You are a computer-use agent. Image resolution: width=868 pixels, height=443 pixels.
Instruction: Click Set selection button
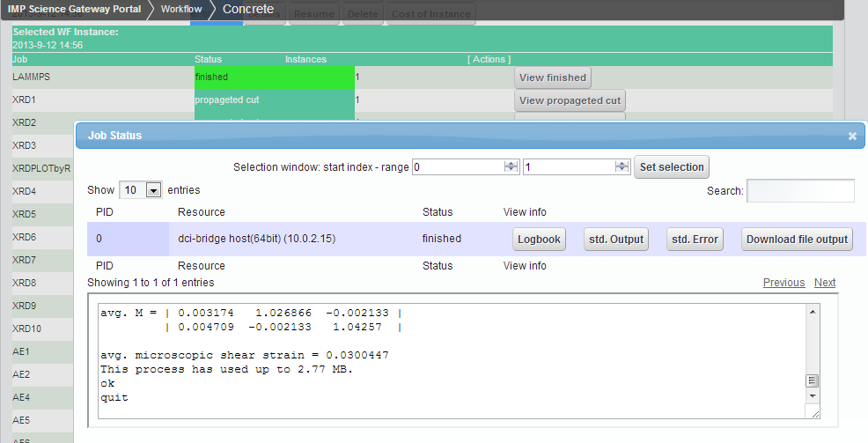[x=671, y=167]
